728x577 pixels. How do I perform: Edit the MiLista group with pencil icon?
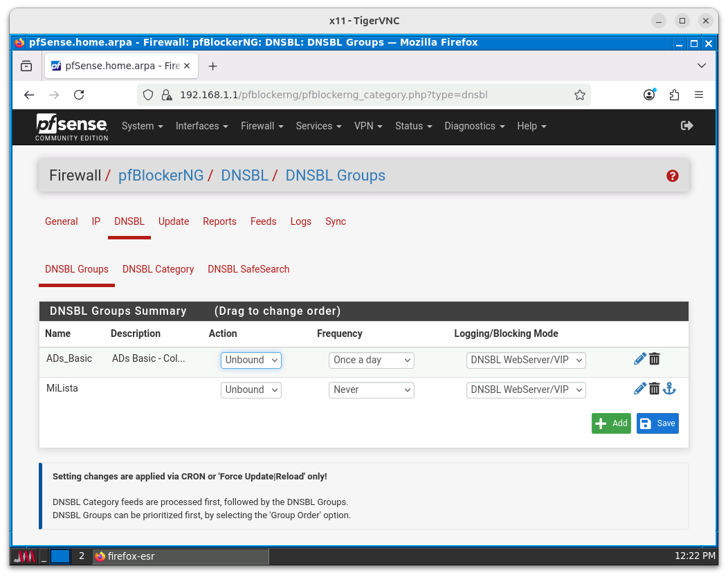tap(640, 389)
